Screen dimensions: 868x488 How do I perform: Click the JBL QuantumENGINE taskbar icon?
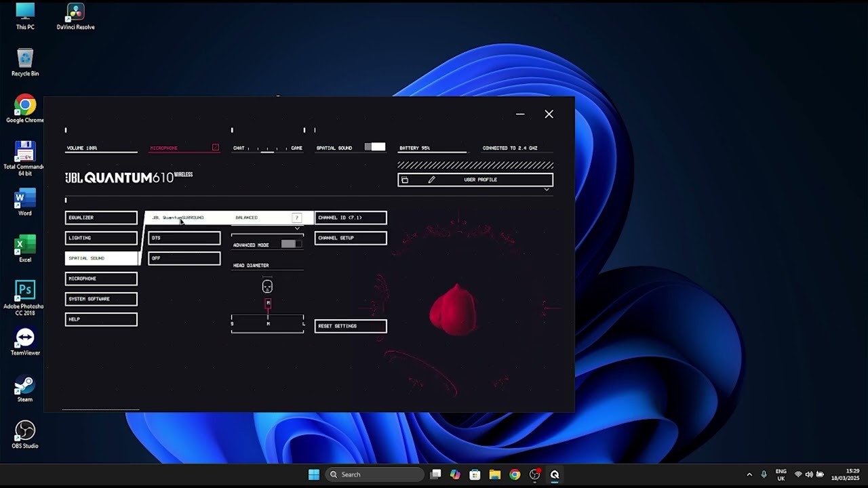(x=555, y=474)
